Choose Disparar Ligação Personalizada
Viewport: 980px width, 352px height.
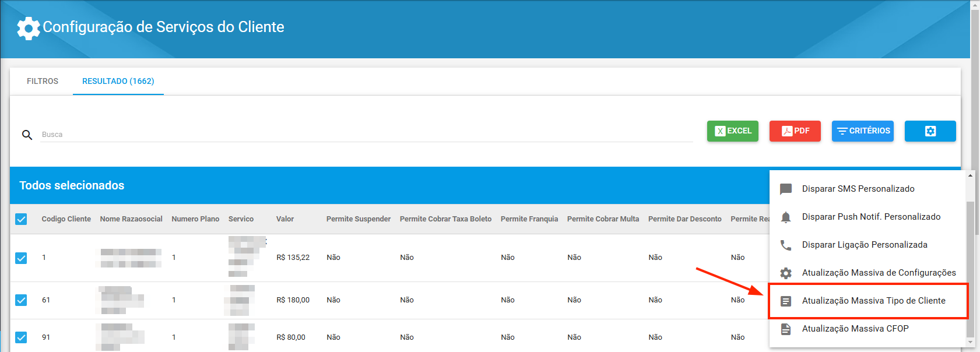pyautogui.click(x=868, y=245)
